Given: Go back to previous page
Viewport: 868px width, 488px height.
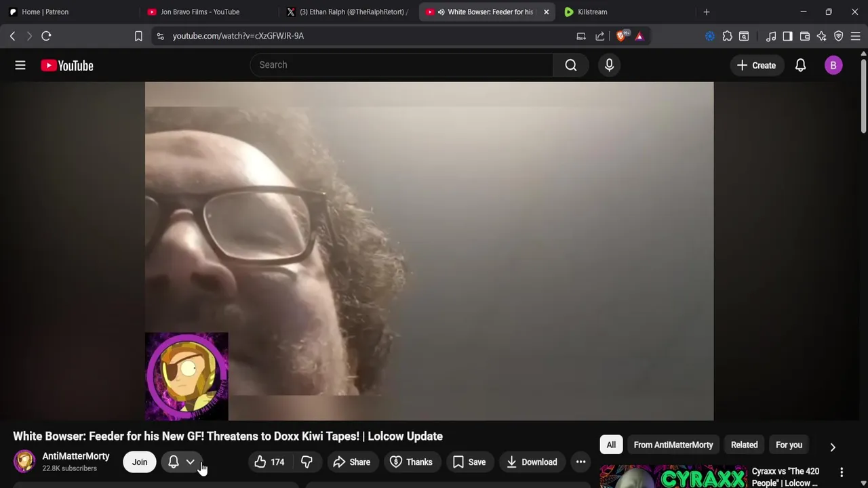Looking at the screenshot, I should coord(12,36).
